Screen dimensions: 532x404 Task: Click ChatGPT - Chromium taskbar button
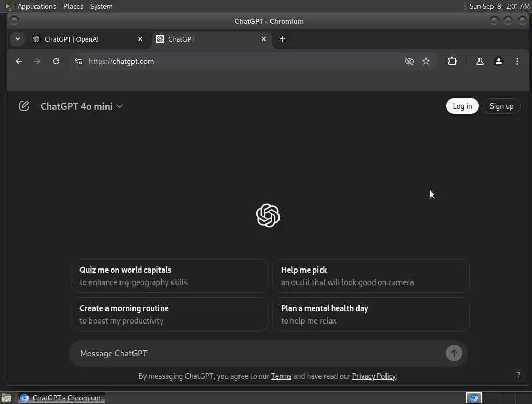(x=61, y=398)
